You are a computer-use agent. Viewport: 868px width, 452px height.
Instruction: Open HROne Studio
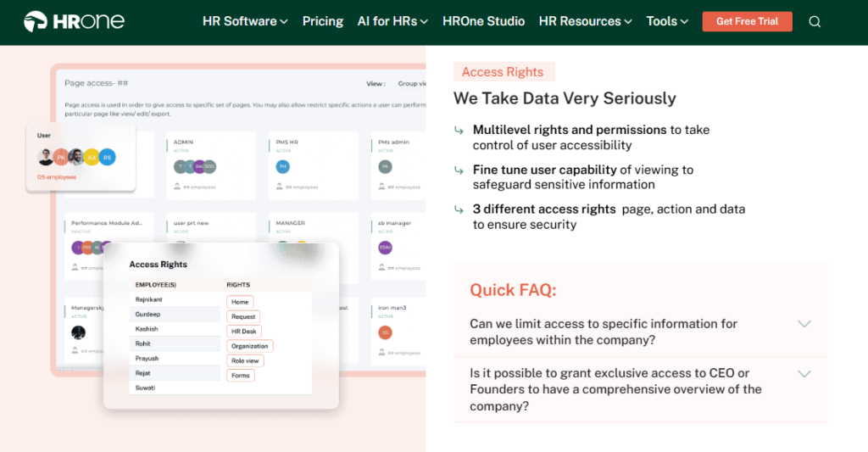[x=483, y=21]
